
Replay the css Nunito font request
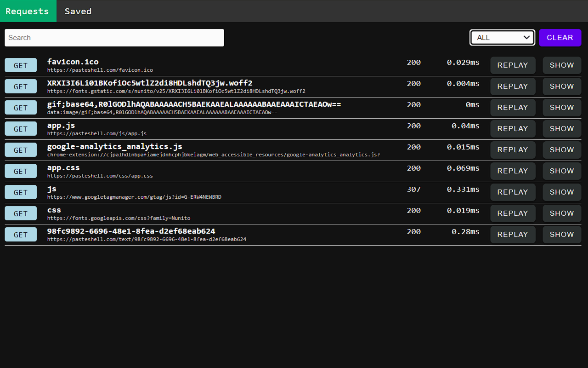[x=513, y=213]
